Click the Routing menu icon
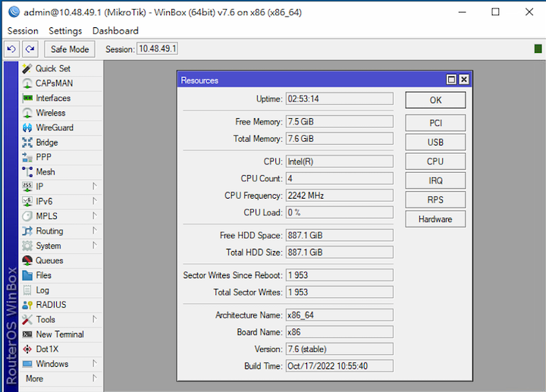Image resolution: width=546 pixels, height=392 pixels. 27,230
